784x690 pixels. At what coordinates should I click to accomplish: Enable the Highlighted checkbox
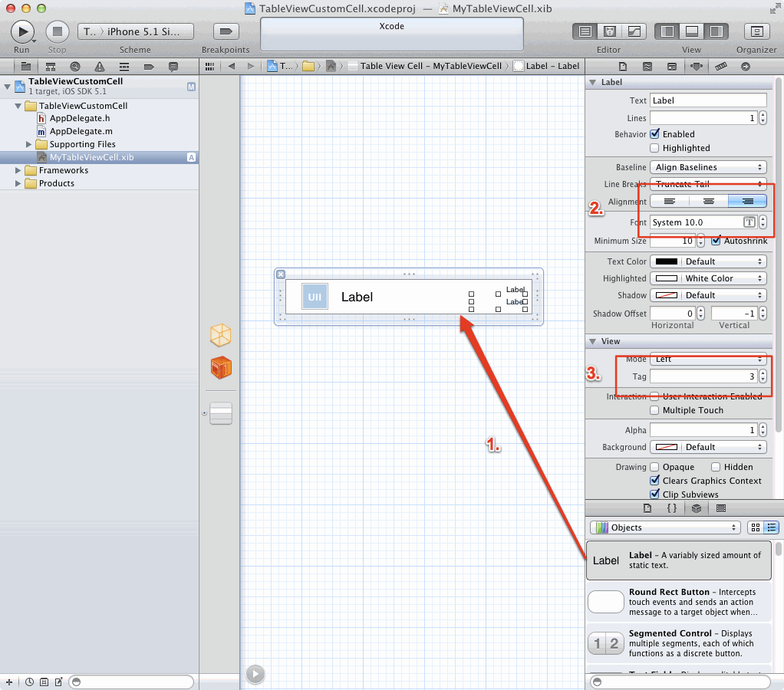pos(654,148)
